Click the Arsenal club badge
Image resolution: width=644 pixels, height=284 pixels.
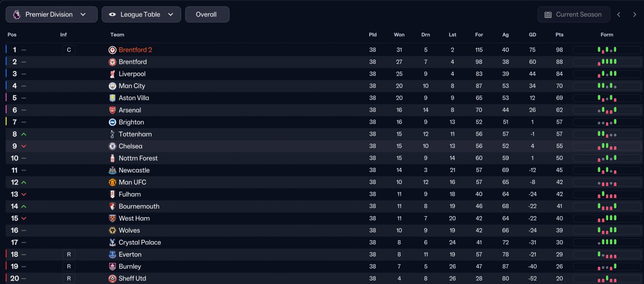tap(112, 110)
